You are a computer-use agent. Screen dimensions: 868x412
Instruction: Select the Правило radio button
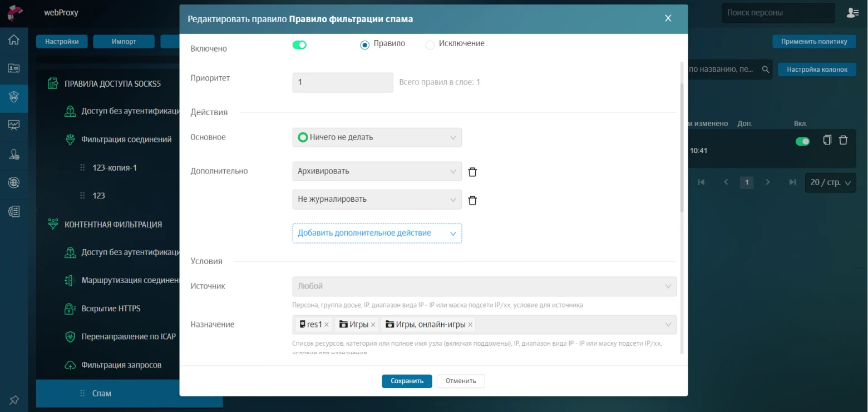coord(365,45)
